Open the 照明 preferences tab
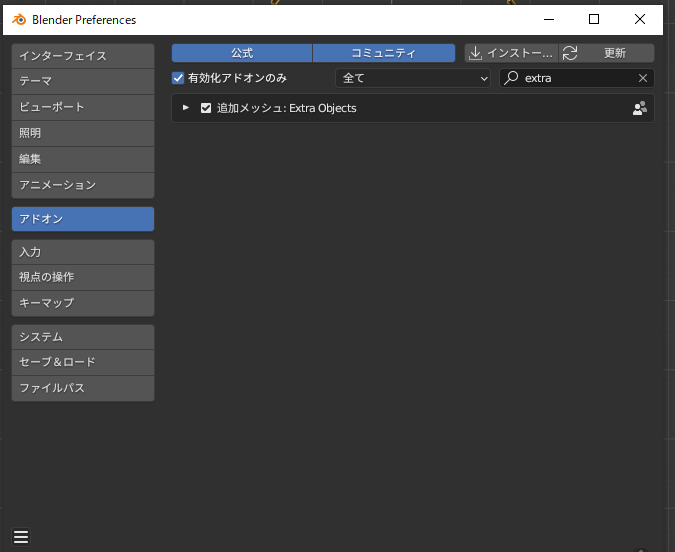This screenshot has height=552, width=675. pos(83,133)
